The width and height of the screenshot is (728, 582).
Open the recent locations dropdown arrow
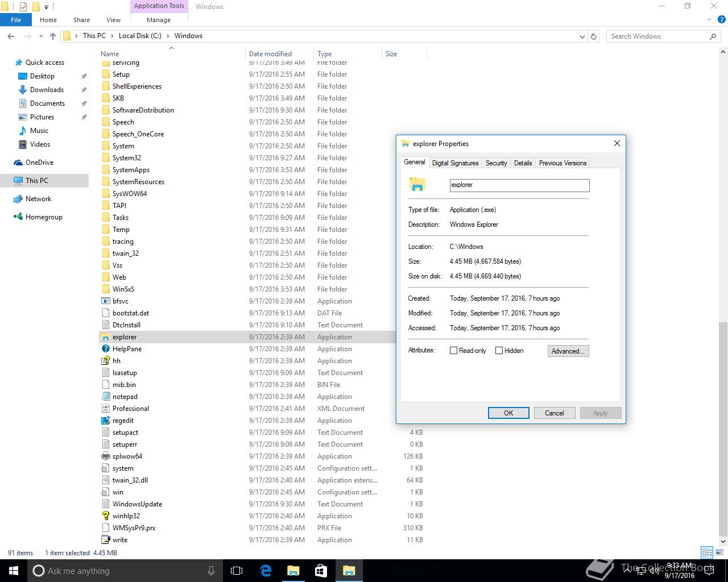pyautogui.click(x=41, y=36)
